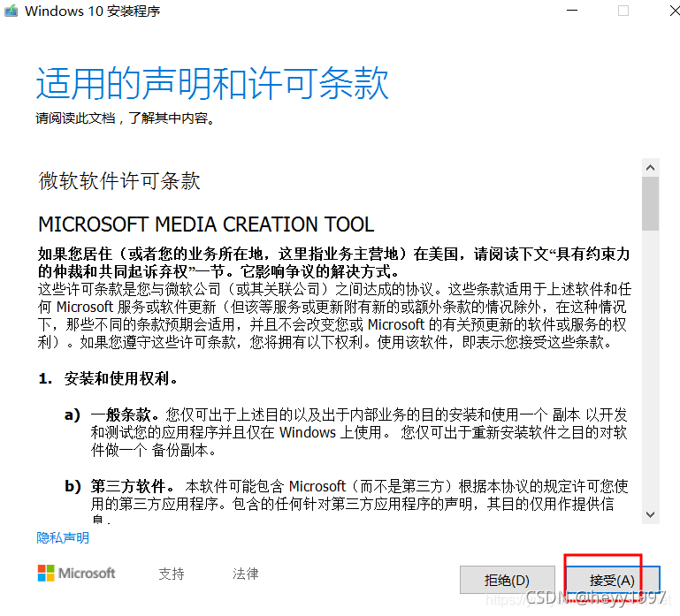Minimize the Windows 10 安装程序 window
The height and width of the screenshot is (616, 680).
[x=572, y=11]
